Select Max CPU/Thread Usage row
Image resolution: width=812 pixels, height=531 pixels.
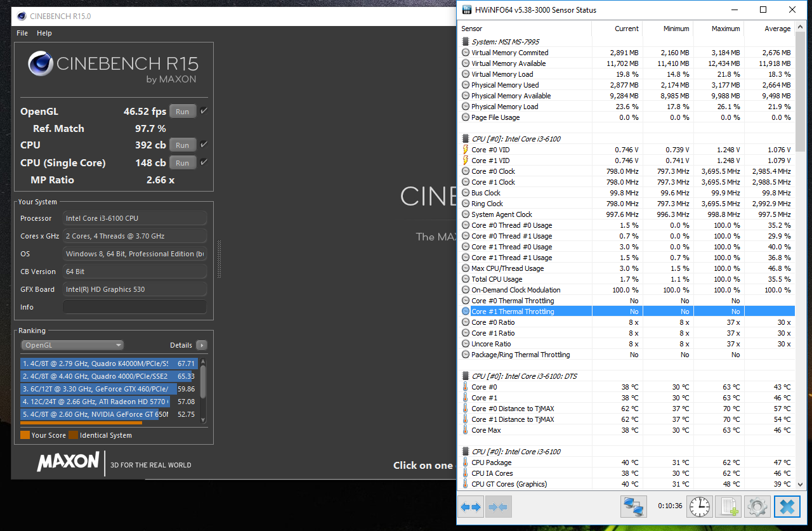point(626,268)
